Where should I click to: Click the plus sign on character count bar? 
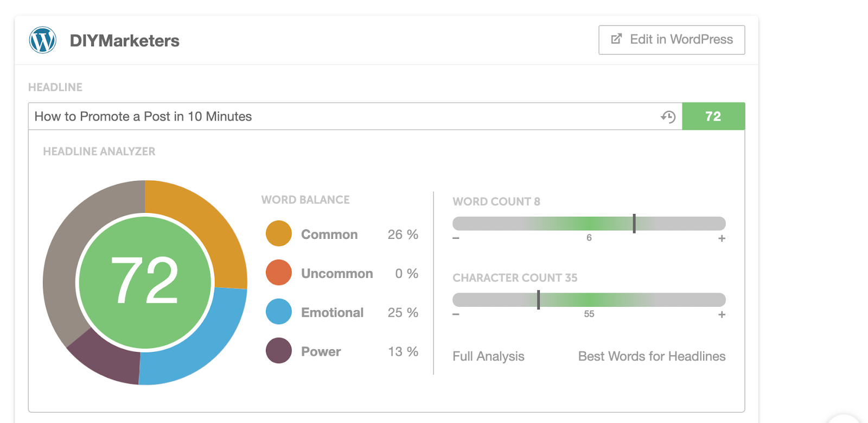coord(722,314)
